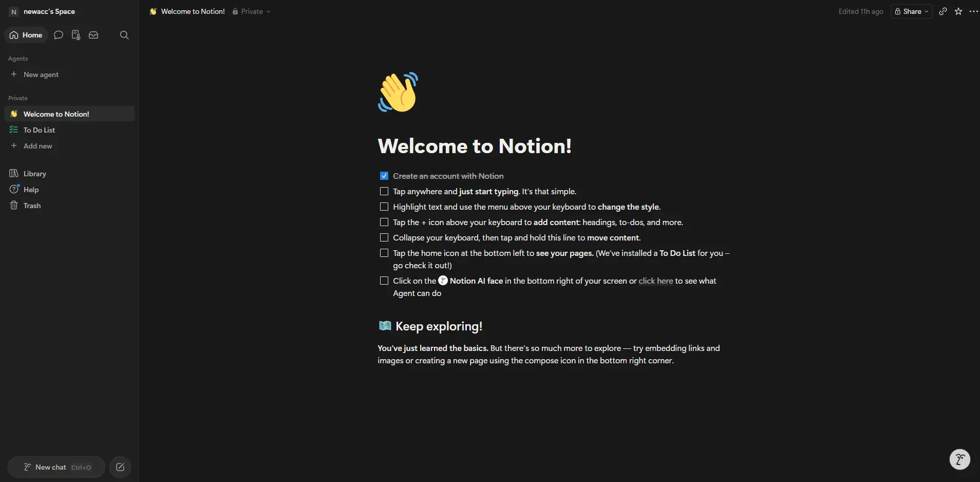Click the Library books icon
Screen dimensions: 980x482
(14, 174)
